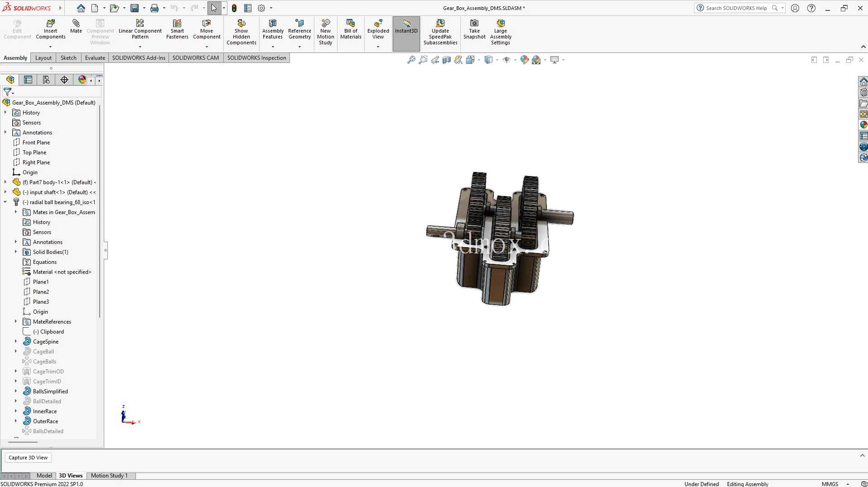Click Edit Appearance icon
Viewport: 868px width, 487px height.
point(525,60)
